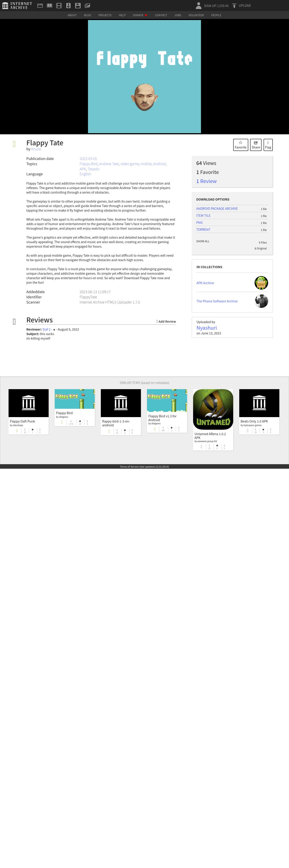Click the user avatar icon

point(199,5)
